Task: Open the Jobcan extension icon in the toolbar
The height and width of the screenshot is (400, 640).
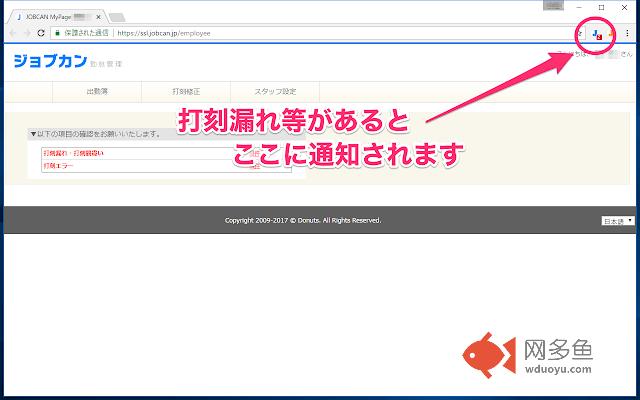Action: click(597, 34)
